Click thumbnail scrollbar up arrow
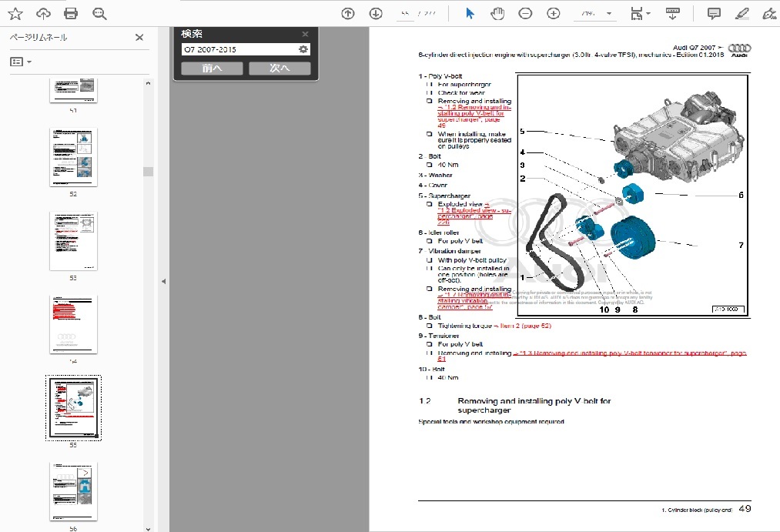The height and width of the screenshot is (532, 780). [x=148, y=83]
